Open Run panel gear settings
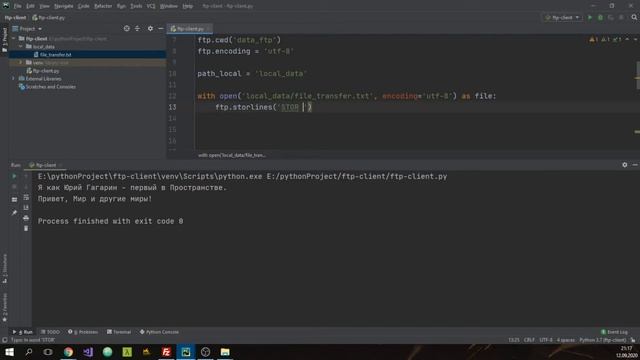Screen dimensions: 640x360 coord(624,165)
